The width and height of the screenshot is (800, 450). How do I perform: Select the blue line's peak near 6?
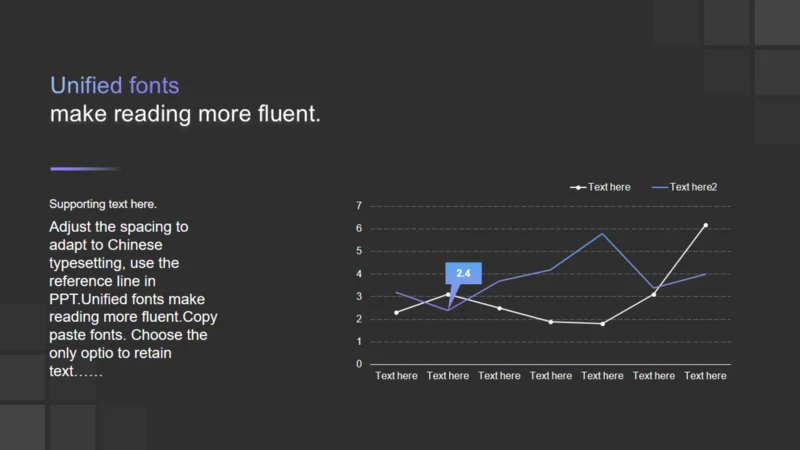[x=602, y=233]
